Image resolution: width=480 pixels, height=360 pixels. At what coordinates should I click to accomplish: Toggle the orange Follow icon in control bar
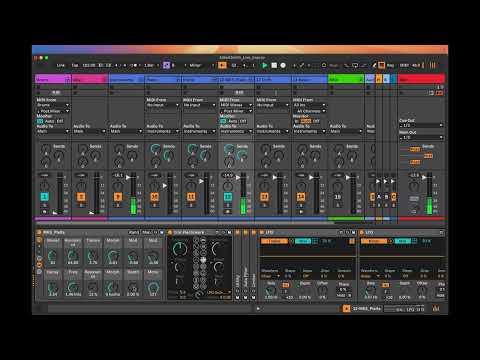222,65
